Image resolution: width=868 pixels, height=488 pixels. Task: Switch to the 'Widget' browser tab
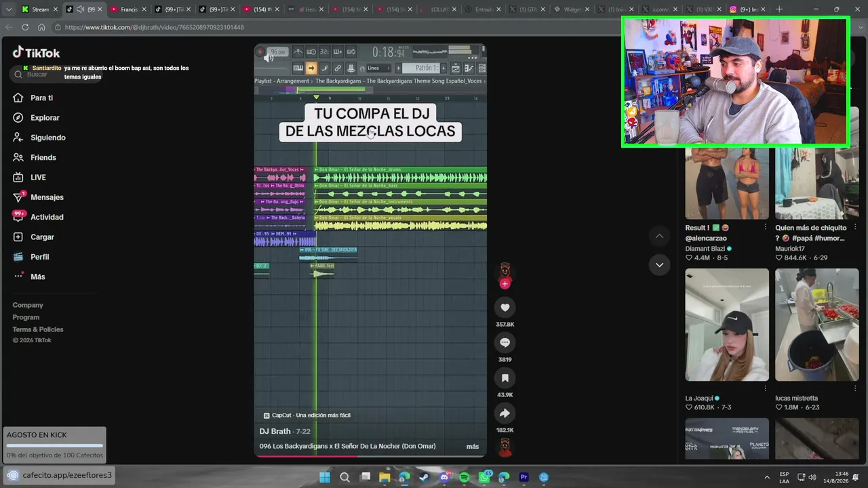point(571,9)
